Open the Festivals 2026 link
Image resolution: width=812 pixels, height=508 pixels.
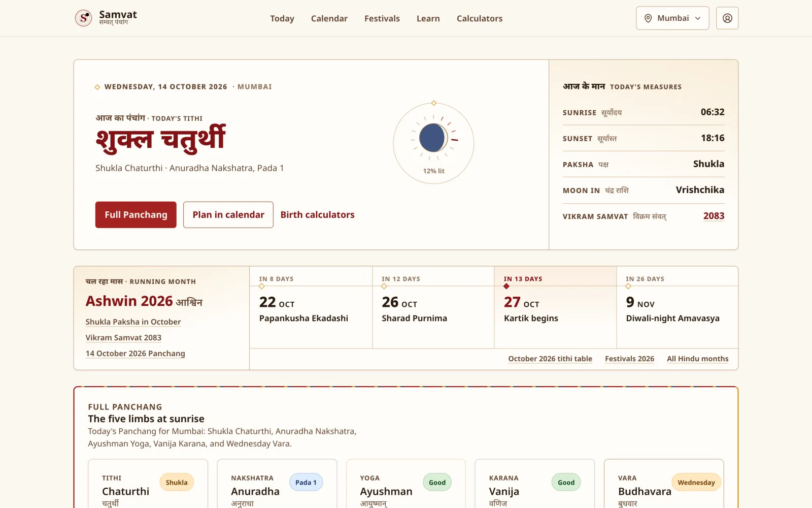coord(629,359)
